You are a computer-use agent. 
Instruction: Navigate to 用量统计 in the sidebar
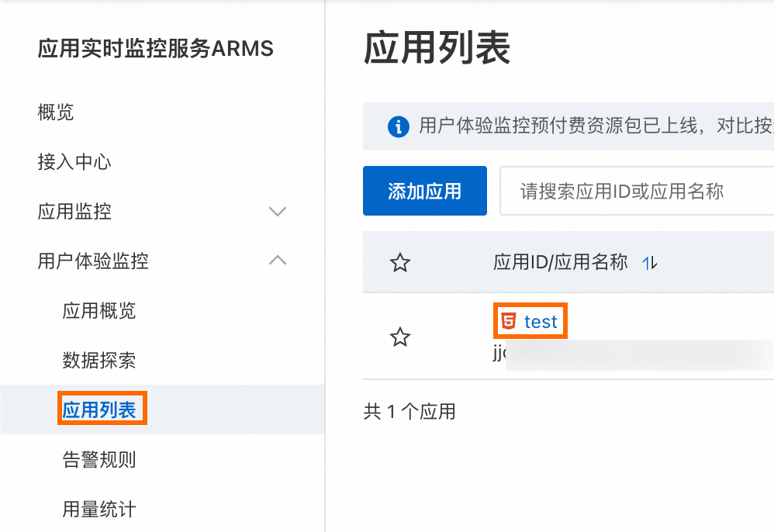[99, 510]
